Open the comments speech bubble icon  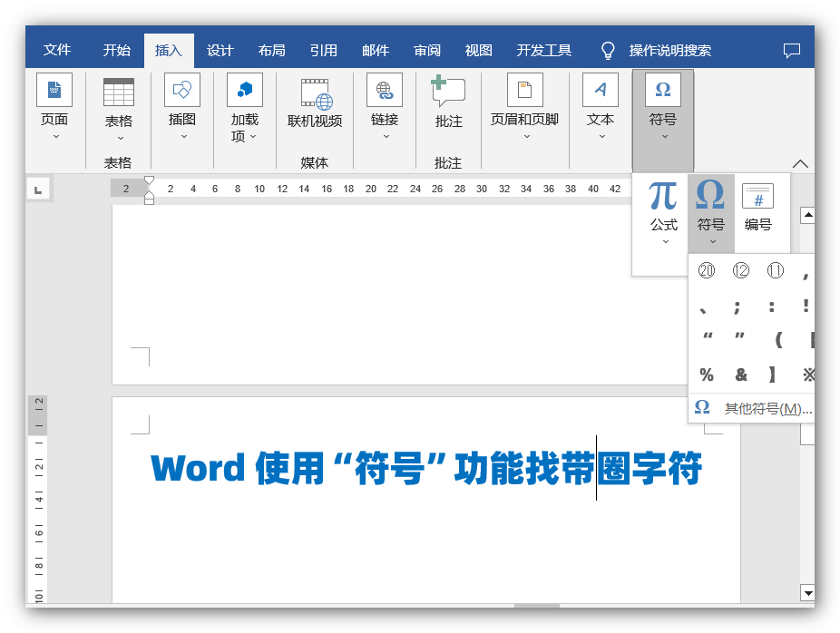tap(792, 51)
